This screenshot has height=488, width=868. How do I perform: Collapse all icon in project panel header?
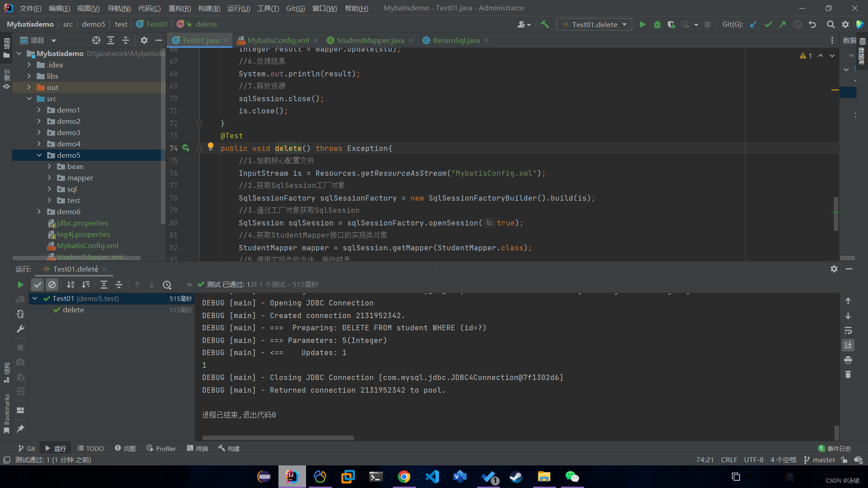pyautogui.click(x=126, y=40)
